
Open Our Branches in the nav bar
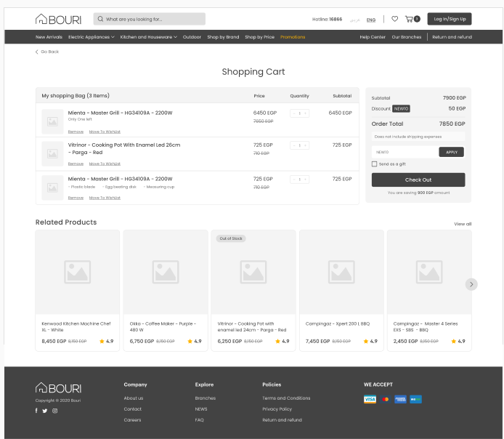406,37
